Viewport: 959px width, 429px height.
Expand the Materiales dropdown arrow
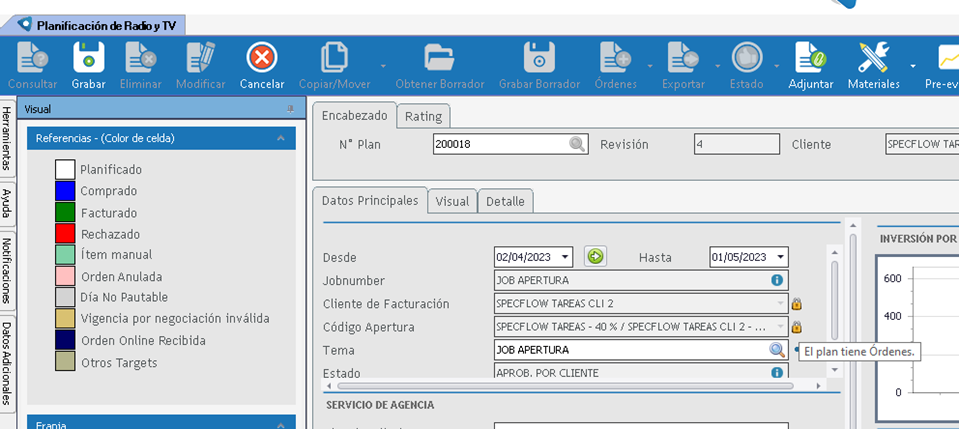click(914, 66)
